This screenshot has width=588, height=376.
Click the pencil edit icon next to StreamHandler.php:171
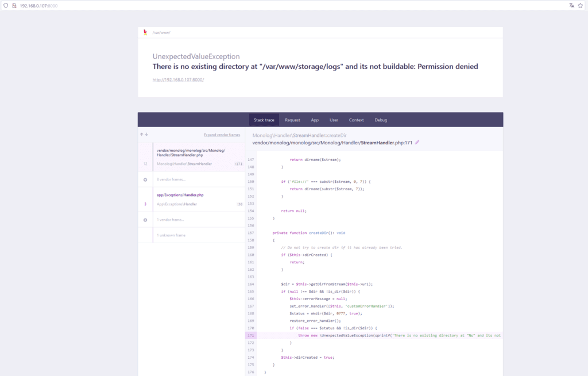417,143
